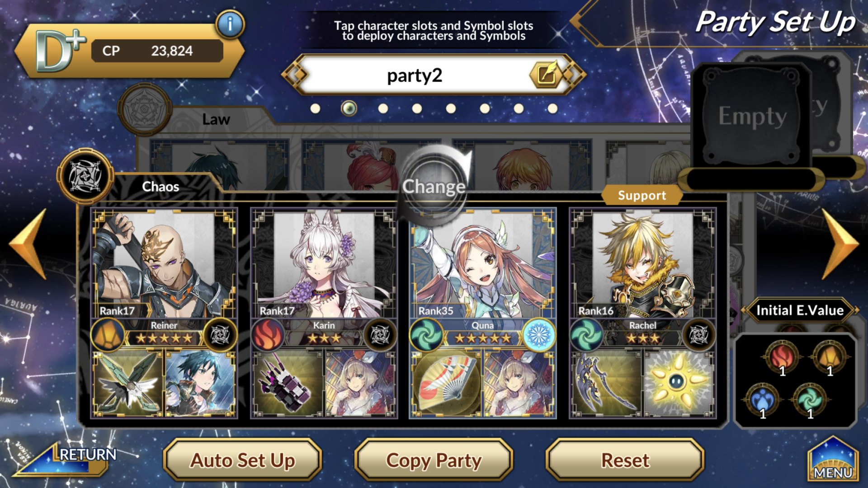
Task: Tap the blue info icon
Action: (230, 24)
